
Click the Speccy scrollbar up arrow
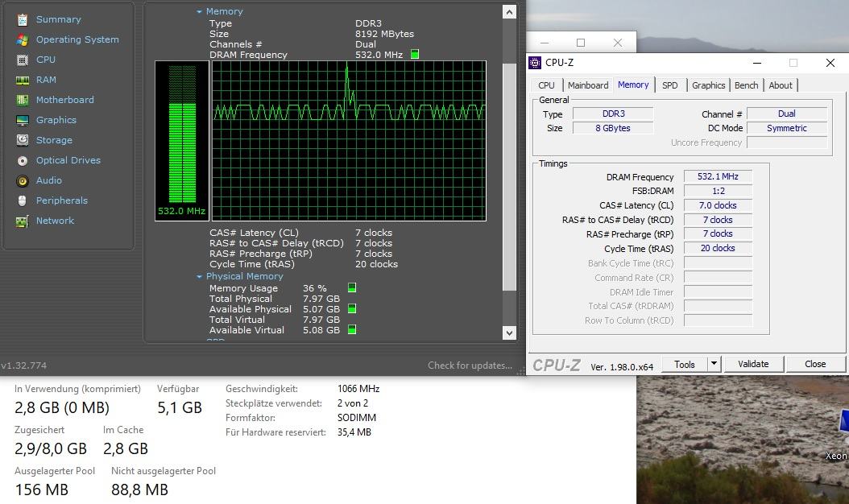pyautogui.click(x=509, y=12)
